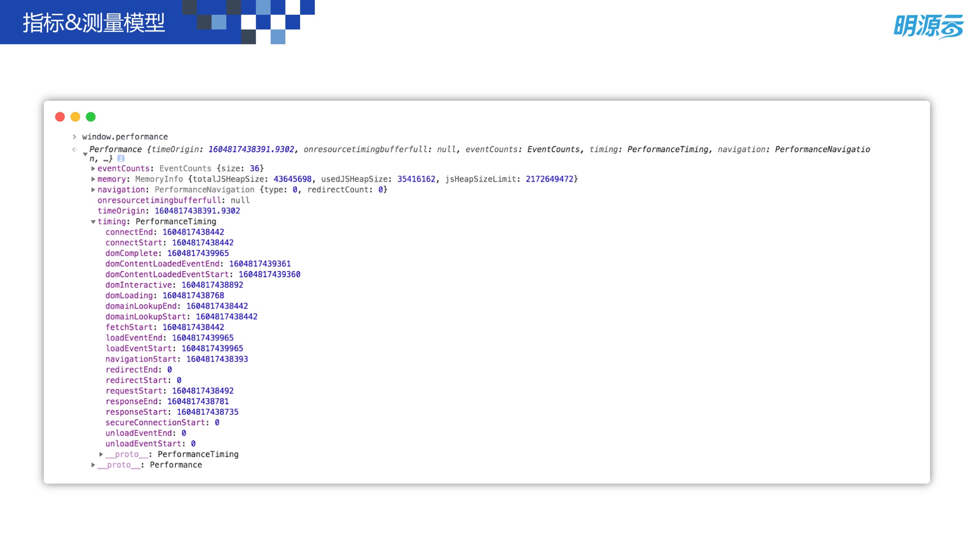Click the loadEventStart row

[x=174, y=349]
